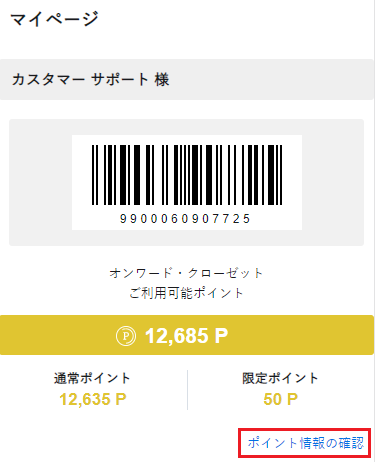This screenshot has height=462, width=375.
Task: Click the 12,685 P total text
Action: tap(187, 336)
